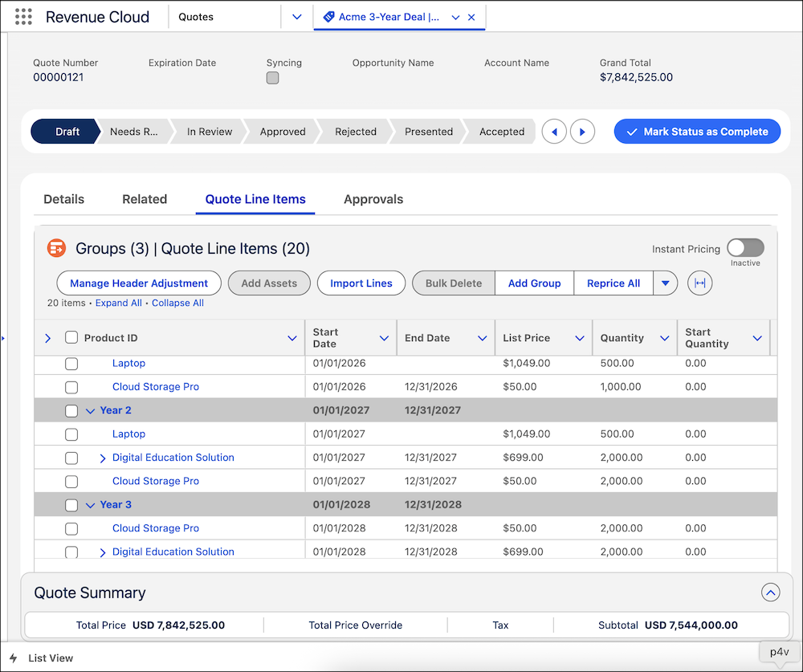
Task: Click the quote tag icon on Acme tab
Action: click(x=328, y=17)
